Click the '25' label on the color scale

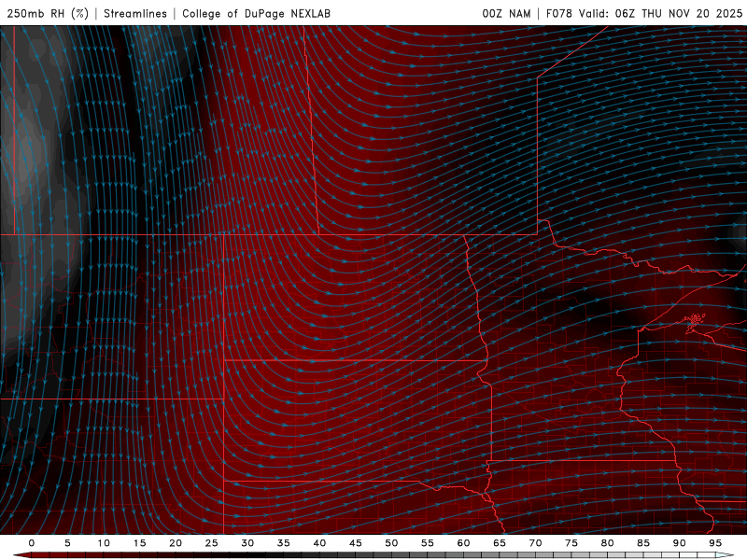pos(212,543)
